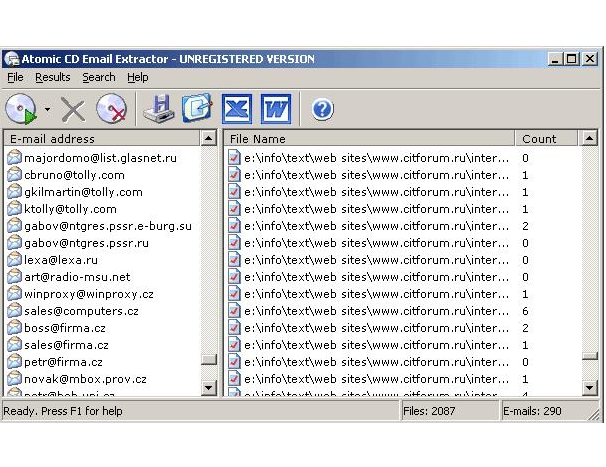The height and width of the screenshot is (467, 606).
Task: Click envelope icon beside lexa@lexa.ru
Action: coord(14,259)
